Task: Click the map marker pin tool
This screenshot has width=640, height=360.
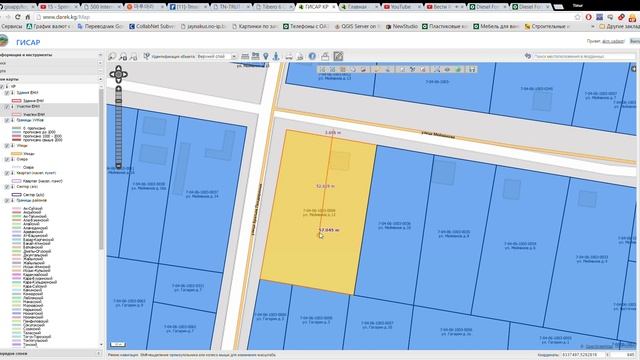Action: coord(266,56)
